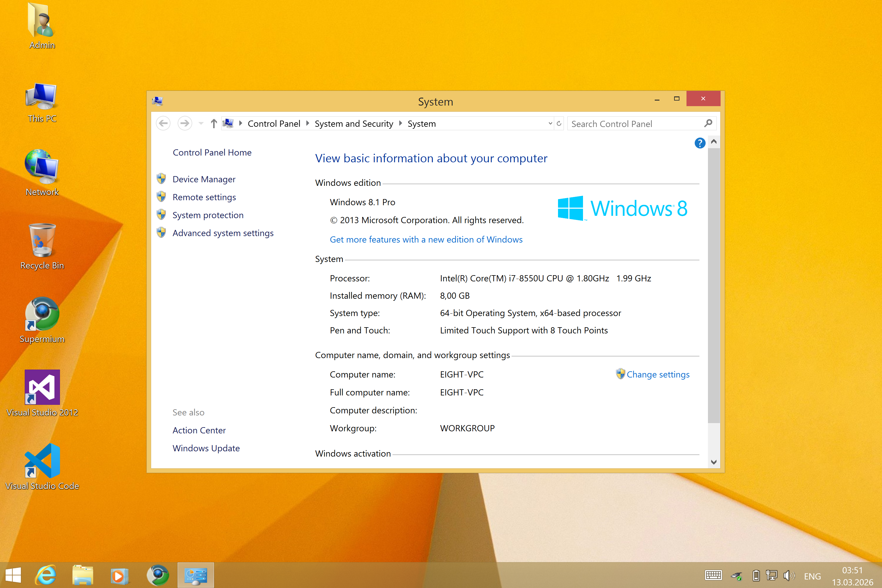Close the System window
882x588 pixels.
point(703,98)
